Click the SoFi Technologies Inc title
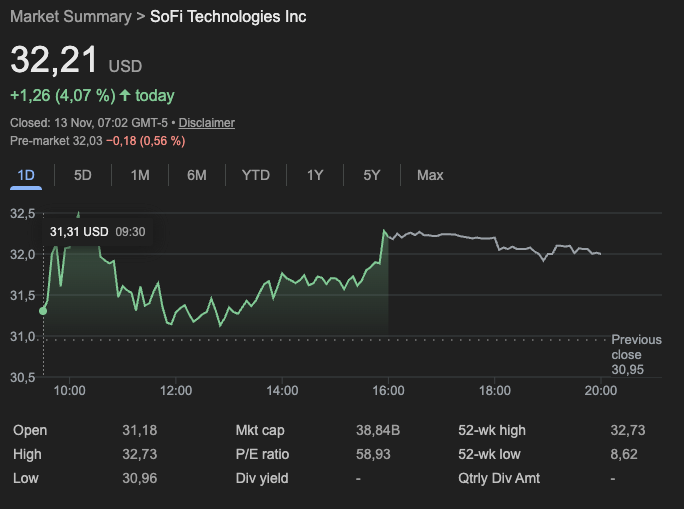 tap(228, 16)
